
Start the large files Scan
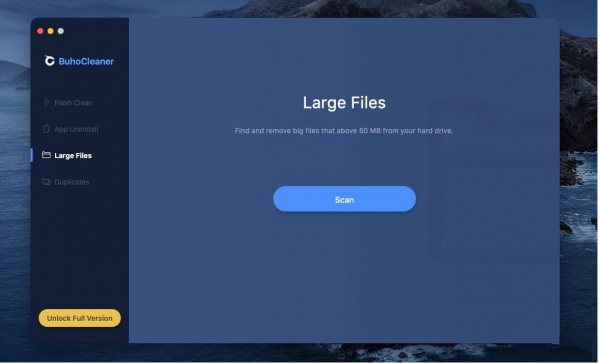tap(344, 199)
